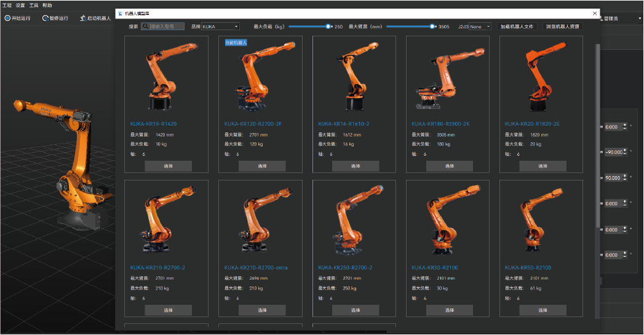Open the 工具 menu

point(34,6)
